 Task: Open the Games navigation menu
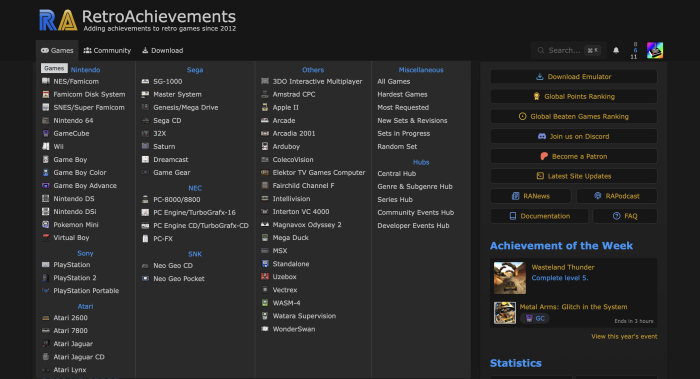(57, 50)
